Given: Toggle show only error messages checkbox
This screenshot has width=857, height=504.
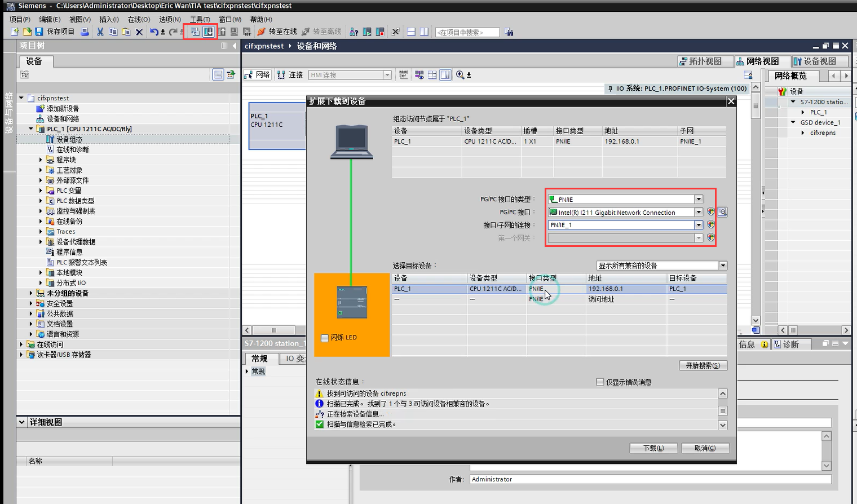Looking at the screenshot, I should [600, 382].
